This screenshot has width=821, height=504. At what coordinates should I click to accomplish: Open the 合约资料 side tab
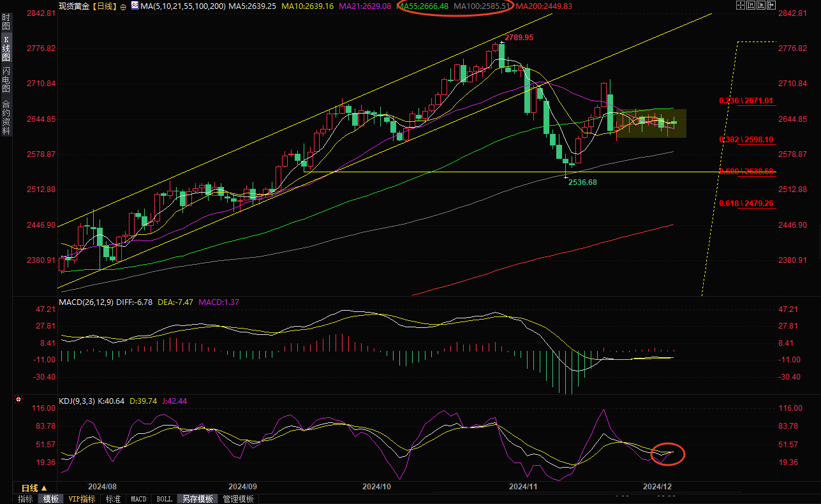[6, 117]
